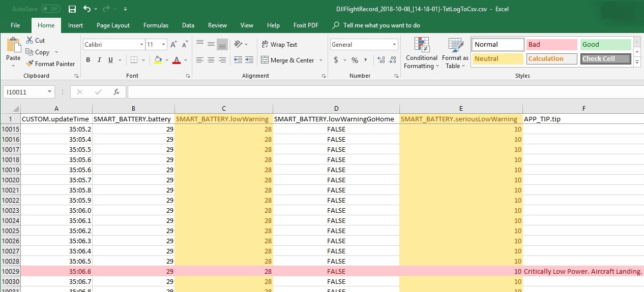This screenshot has width=644, height=292.
Task: Open Conditional Formatting menu
Action: 421,53
